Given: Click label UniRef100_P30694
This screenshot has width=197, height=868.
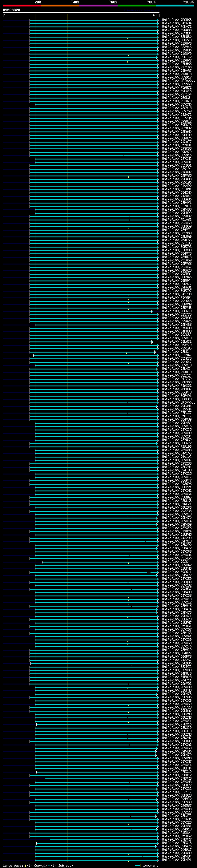Looking at the screenshot, I should [177, 297].
